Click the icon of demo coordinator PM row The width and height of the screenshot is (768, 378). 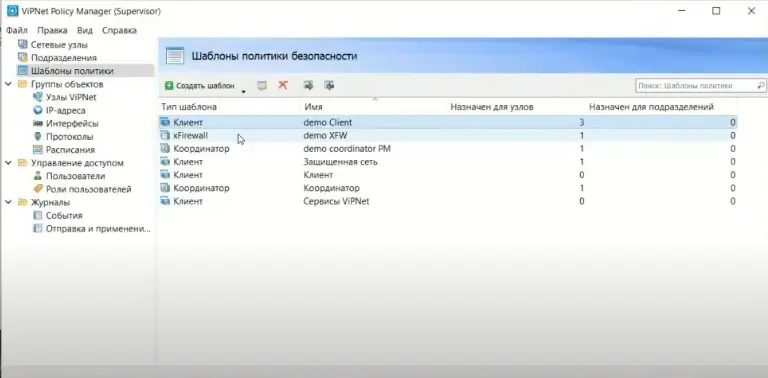pyautogui.click(x=165, y=148)
